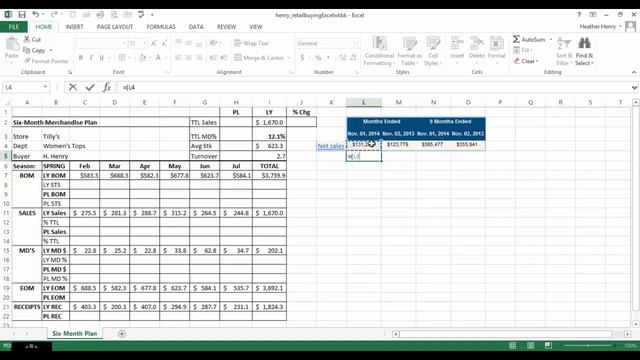Select the Six-Month Plan sheet tab
Screen dimensions: 640x360
[75, 333]
